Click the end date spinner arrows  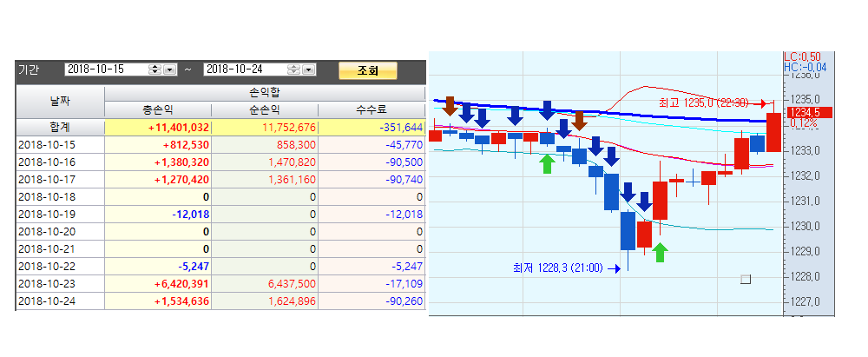tap(294, 69)
